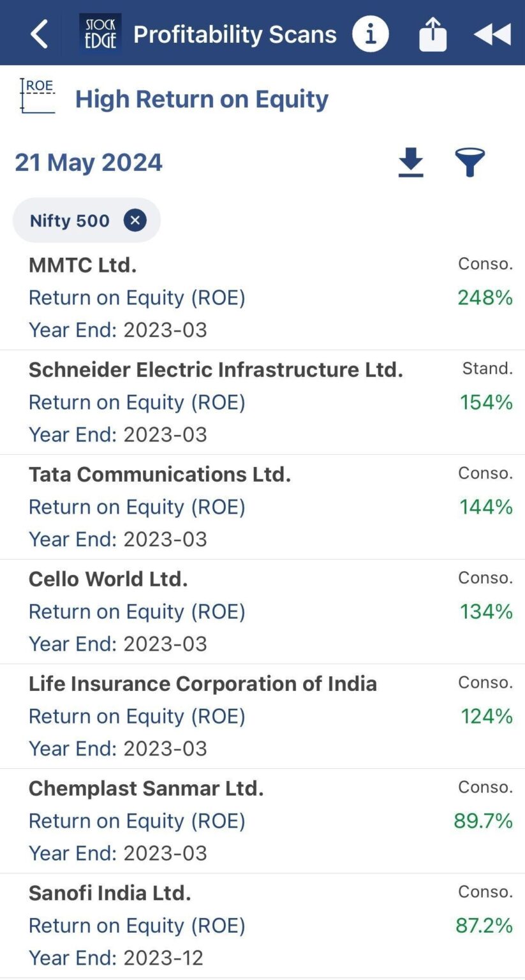Select Tata Communications Ltd. row
Viewport: 525px width, 980px height.
click(159, 475)
